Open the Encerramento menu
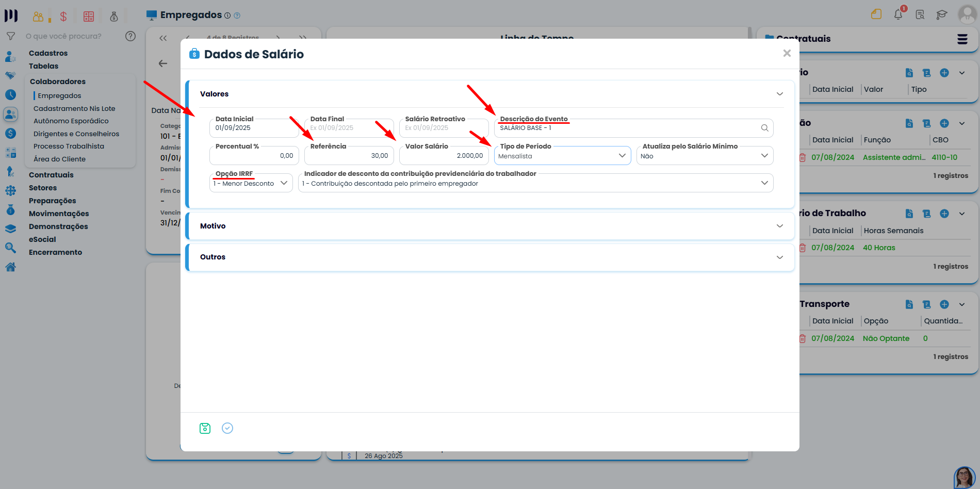 click(x=55, y=252)
